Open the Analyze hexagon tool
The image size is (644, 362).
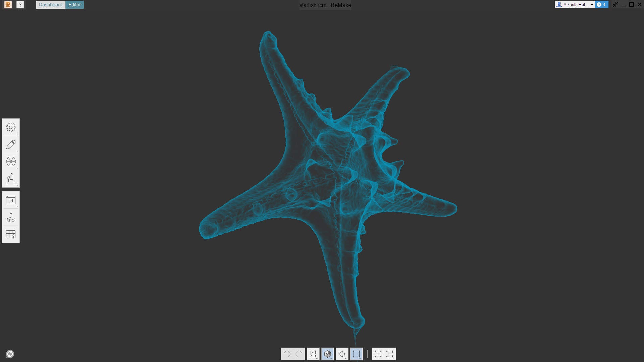pos(11,162)
